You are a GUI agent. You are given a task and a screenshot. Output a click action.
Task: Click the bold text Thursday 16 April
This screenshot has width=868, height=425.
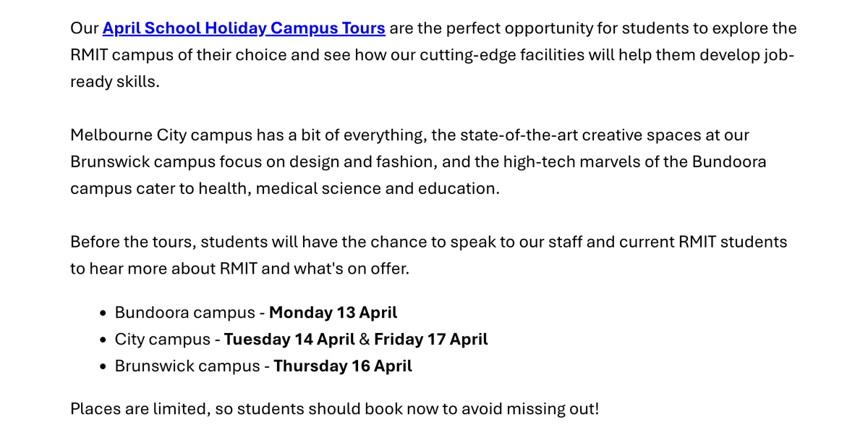coord(342,366)
